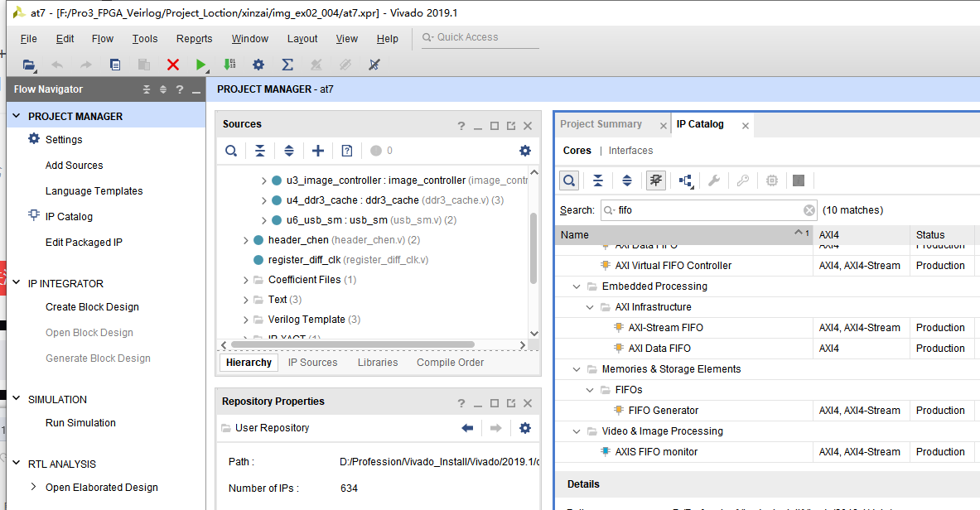Collapse IP INTEGRATOR section

coord(17,283)
